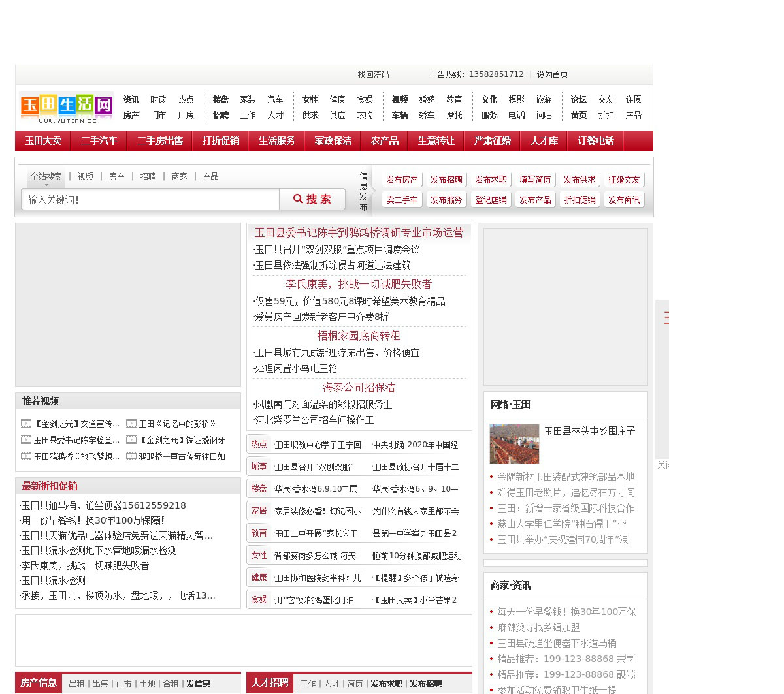The height and width of the screenshot is (694, 784).
Task: Open 二手房出售 in the red navigation bar
Action: pyautogui.click(x=160, y=141)
